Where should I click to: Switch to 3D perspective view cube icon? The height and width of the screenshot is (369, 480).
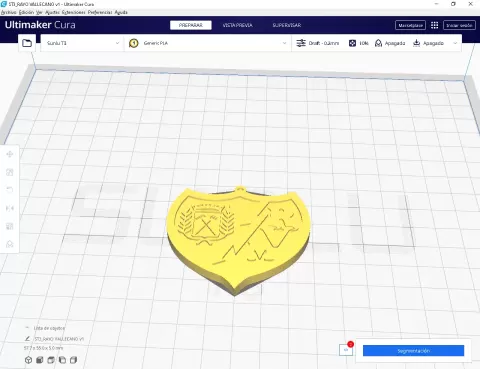[x=28, y=360]
